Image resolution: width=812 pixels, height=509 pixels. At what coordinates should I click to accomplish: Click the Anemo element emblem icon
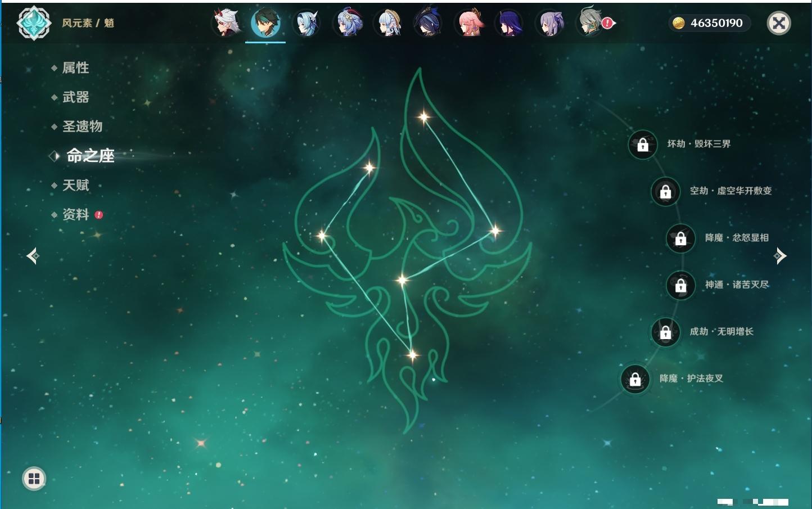pos(34,23)
